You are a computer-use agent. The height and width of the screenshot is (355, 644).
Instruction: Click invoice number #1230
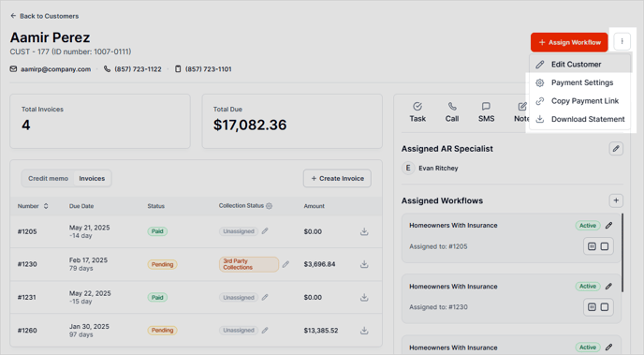[27, 264]
